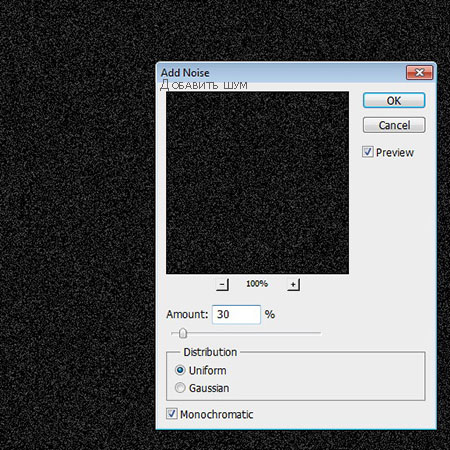The height and width of the screenshot is (450, 450).
Task: Cancel the Add Noise dialog
Action: point(394,125)
